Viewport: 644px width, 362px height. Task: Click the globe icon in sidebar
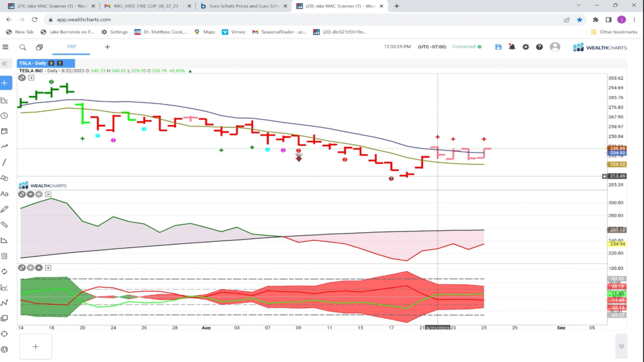(x=4, y=349)
